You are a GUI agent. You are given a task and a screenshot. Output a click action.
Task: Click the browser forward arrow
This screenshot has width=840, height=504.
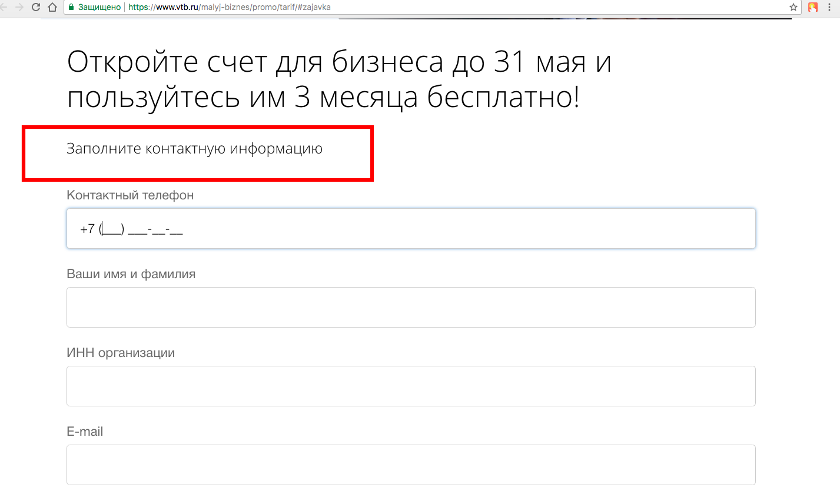click(x=19, y=7)
